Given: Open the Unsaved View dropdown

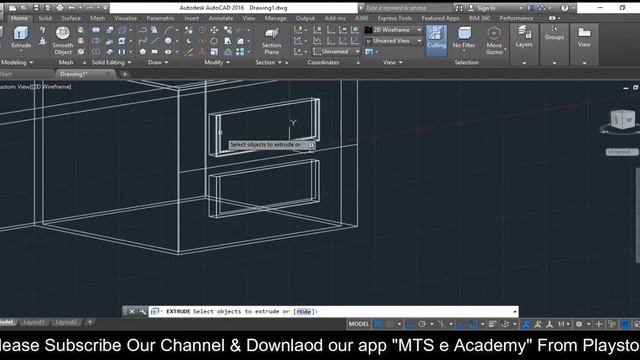Looking at the screenshot, I should [x=393, y=41].
